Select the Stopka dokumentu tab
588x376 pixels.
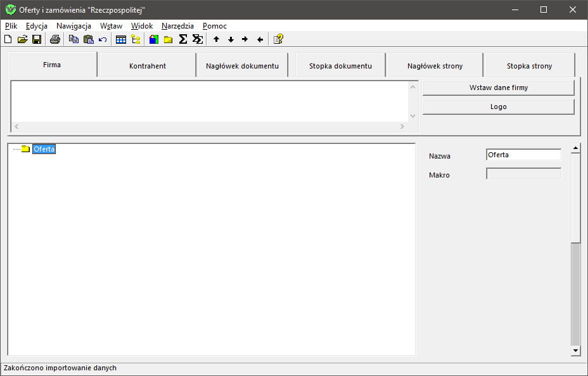(x=340, y=66)
